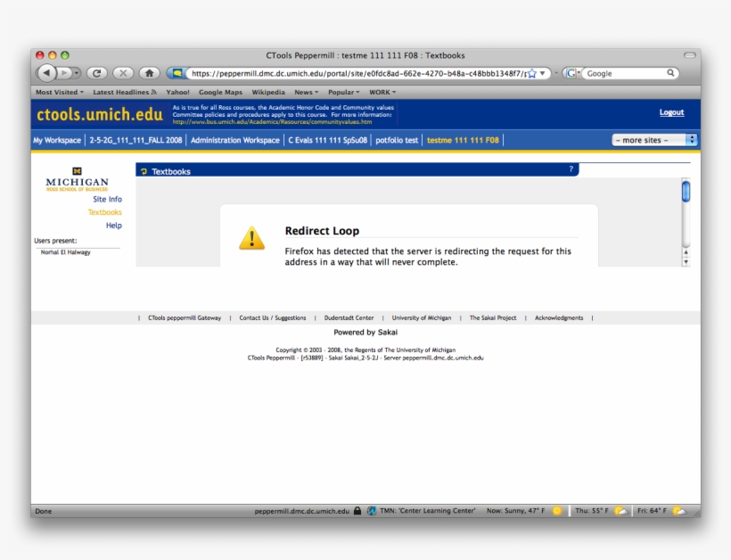
Task: Open the Popular bookmarks folder dropdown
Action: tap(343, 92)
